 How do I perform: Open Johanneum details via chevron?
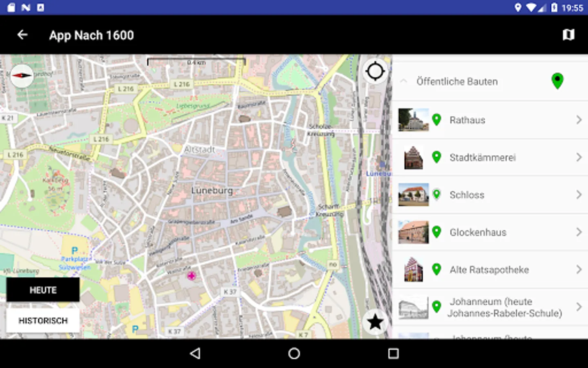tap(579, 307)
